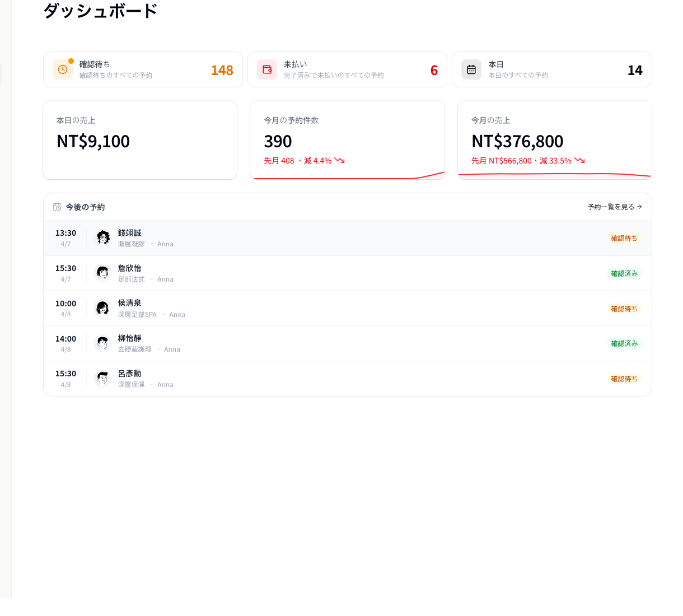Image resolution: width=683 pixels, height=616 pixels.
Task: Select today's total count 14
Action: (x=635, y=69)
